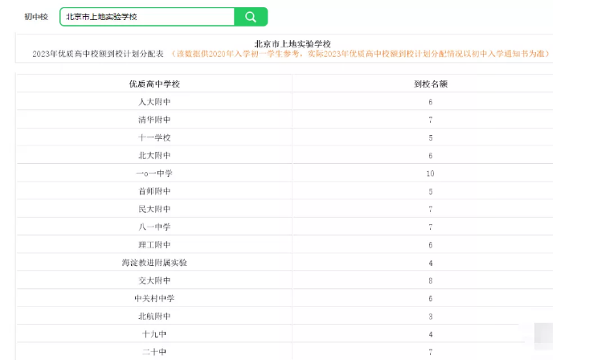Click quota value 4 for 海淀教进附属实验
The width and height of the screenshot is (589, 364).
point(431,263)
